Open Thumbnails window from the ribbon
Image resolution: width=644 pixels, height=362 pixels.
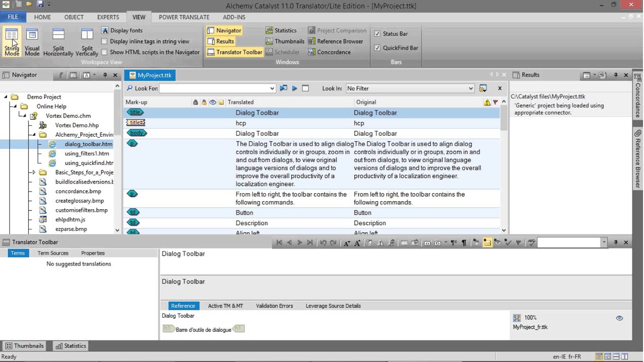coord(285,41)
